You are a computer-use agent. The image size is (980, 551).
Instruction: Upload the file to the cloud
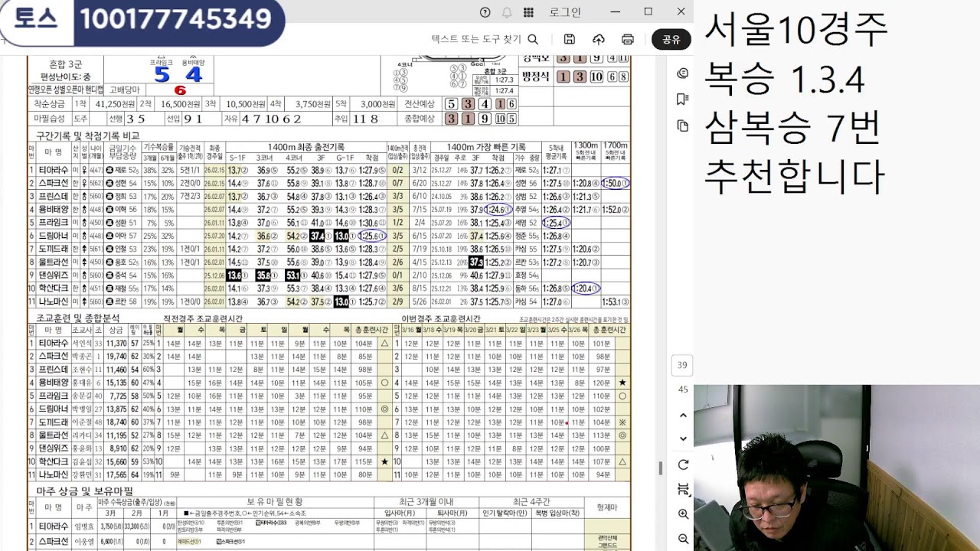tap(599, 39)
